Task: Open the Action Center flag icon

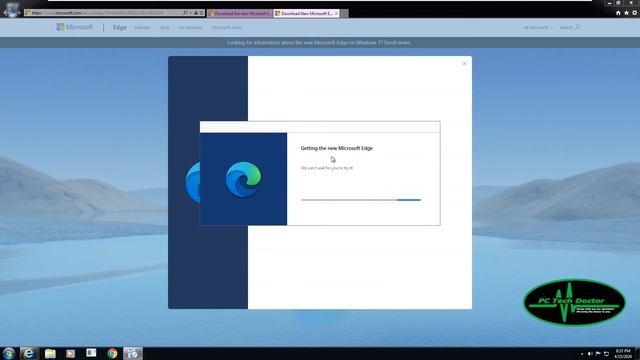Action: pos(598,353)
